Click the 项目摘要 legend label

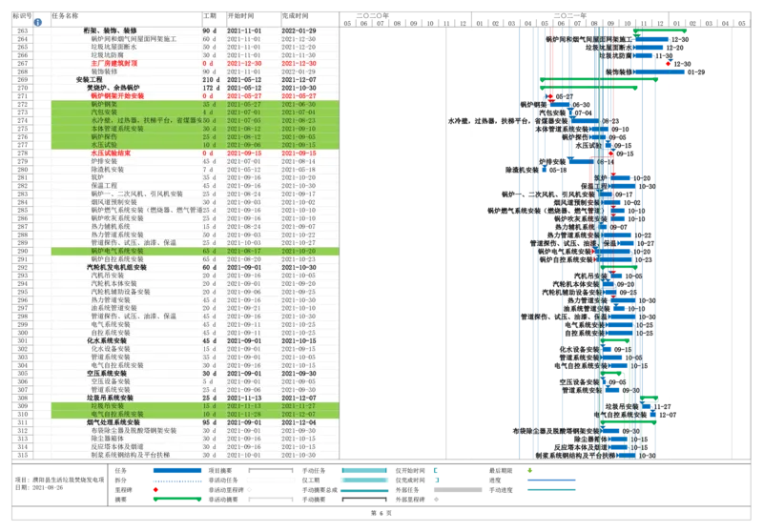(220, 470)
